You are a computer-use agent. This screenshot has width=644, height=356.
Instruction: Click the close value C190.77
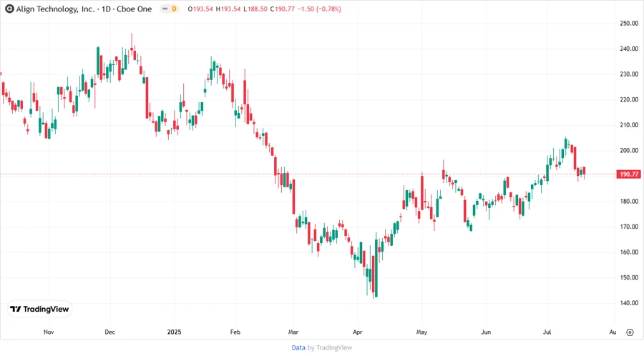click(x=283, y=9)
